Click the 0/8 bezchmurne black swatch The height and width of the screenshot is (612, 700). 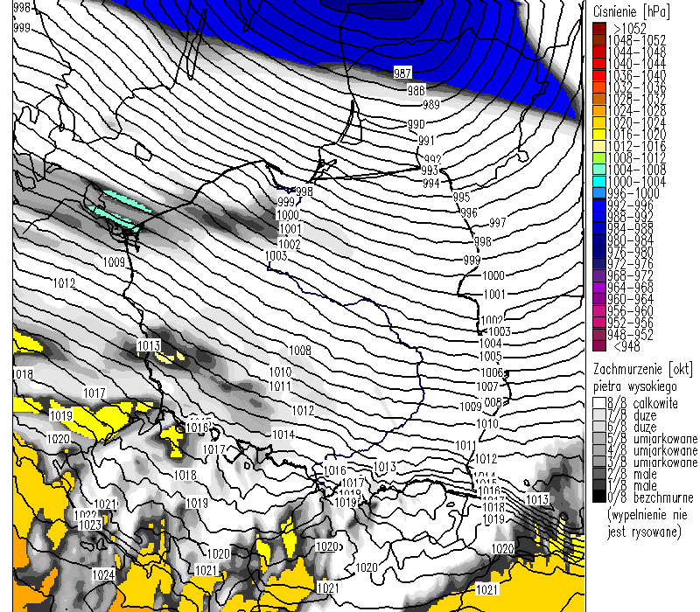pyautogui.click(x=599, y=497)
